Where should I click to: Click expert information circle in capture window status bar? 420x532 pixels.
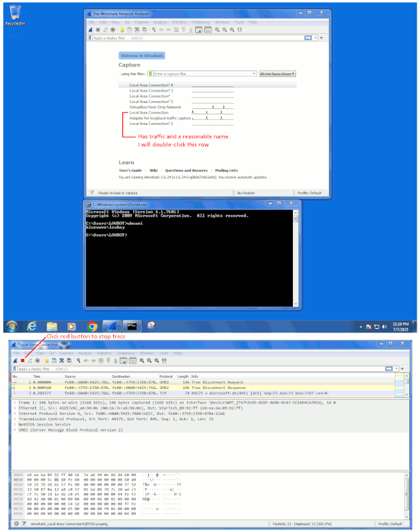click(x=16, y=523)
